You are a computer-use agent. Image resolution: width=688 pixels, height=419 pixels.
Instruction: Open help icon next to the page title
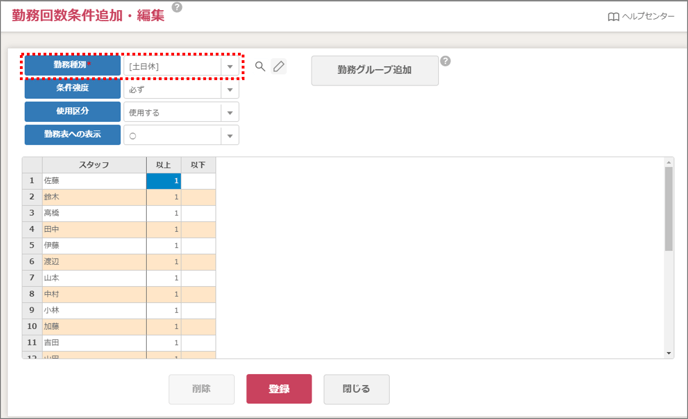[x=177, y=7]
